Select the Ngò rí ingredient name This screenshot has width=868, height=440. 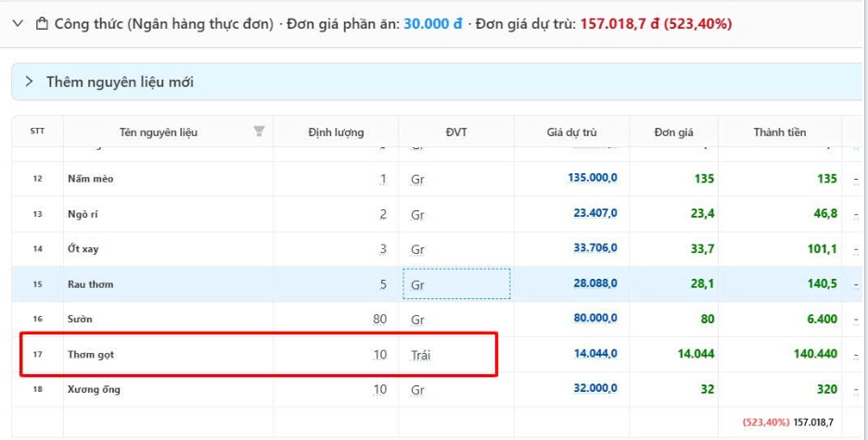pos(83,214)
